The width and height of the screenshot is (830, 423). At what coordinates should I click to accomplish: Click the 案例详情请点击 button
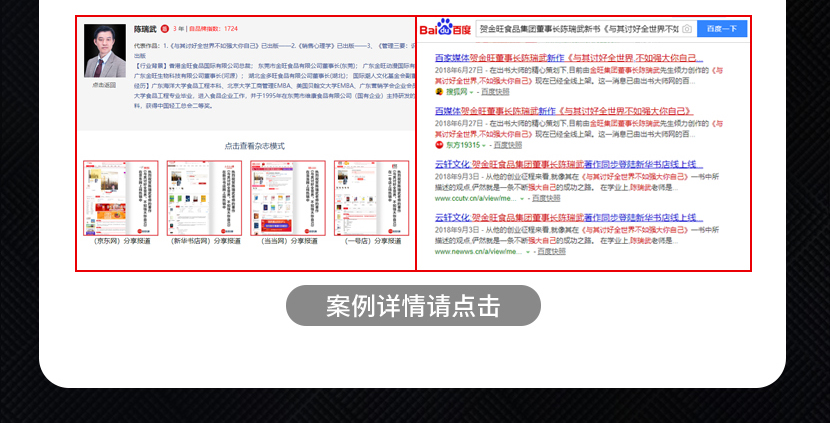pos(413,306)
